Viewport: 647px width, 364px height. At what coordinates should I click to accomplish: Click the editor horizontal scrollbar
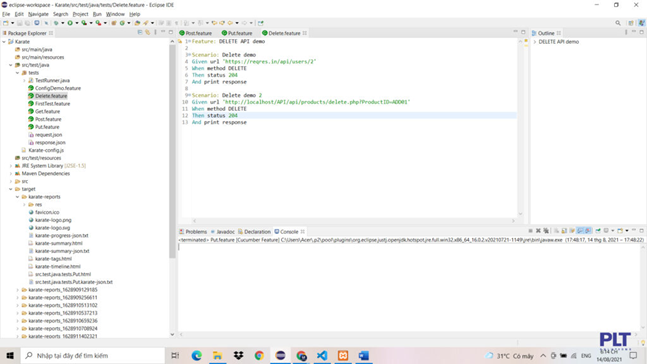354,221
